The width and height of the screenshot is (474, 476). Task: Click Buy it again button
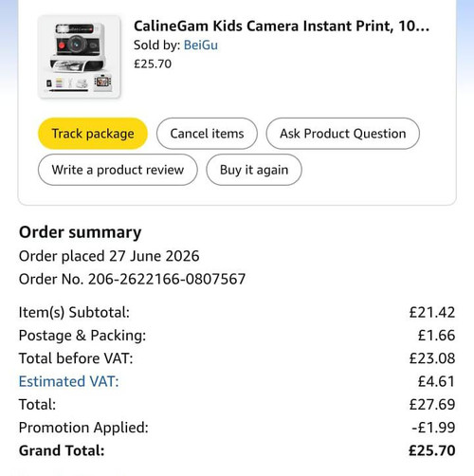click(x=254, y=170)
